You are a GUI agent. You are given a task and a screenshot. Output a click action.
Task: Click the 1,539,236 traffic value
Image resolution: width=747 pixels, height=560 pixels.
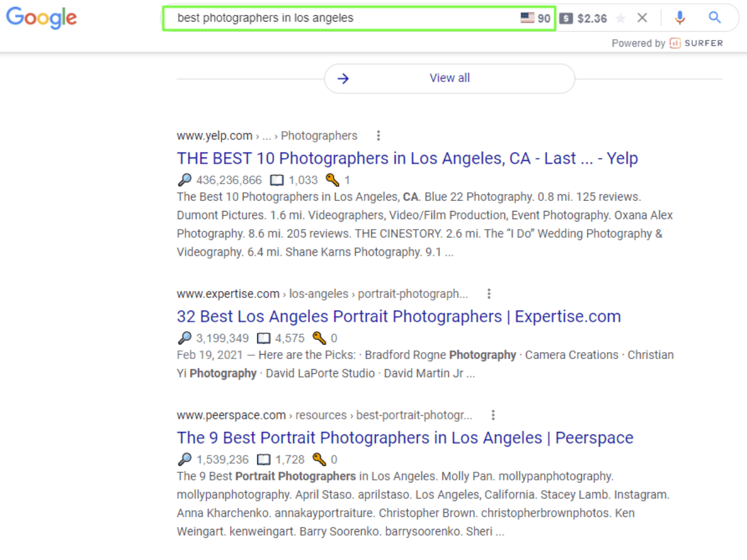(222, 460)
